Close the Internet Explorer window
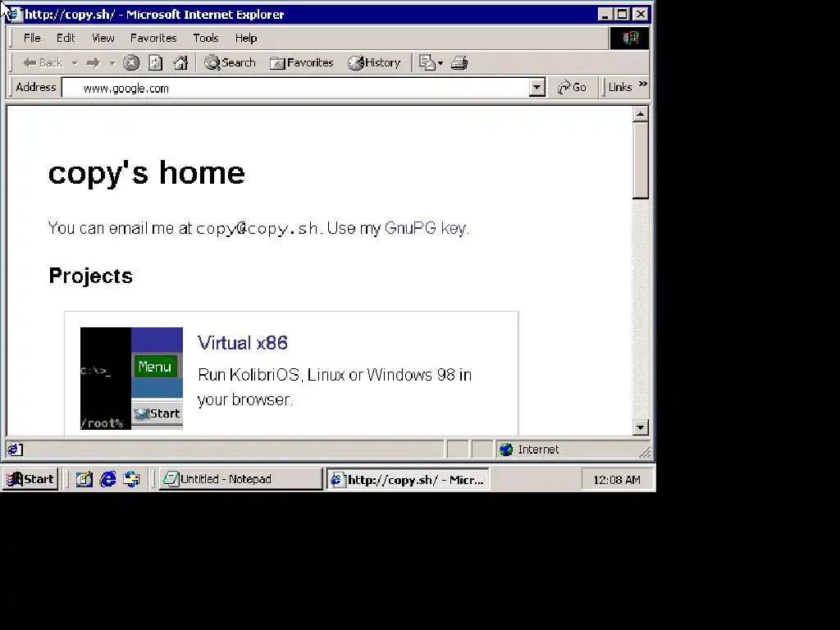Screen dimensions: 840x630 pos(641,15)
